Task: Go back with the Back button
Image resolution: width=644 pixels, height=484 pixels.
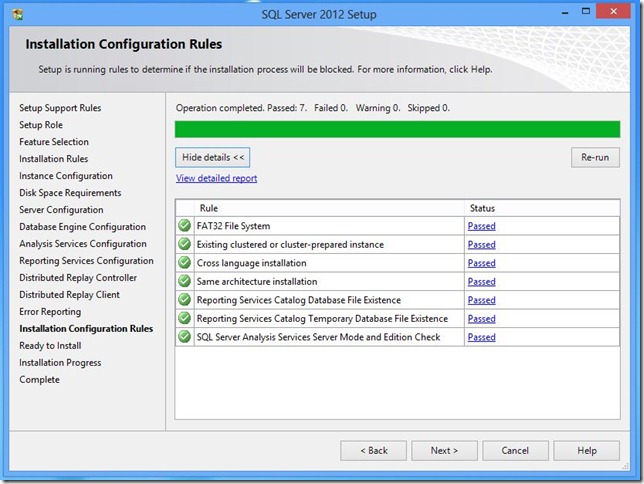Action: click(373, 451)
